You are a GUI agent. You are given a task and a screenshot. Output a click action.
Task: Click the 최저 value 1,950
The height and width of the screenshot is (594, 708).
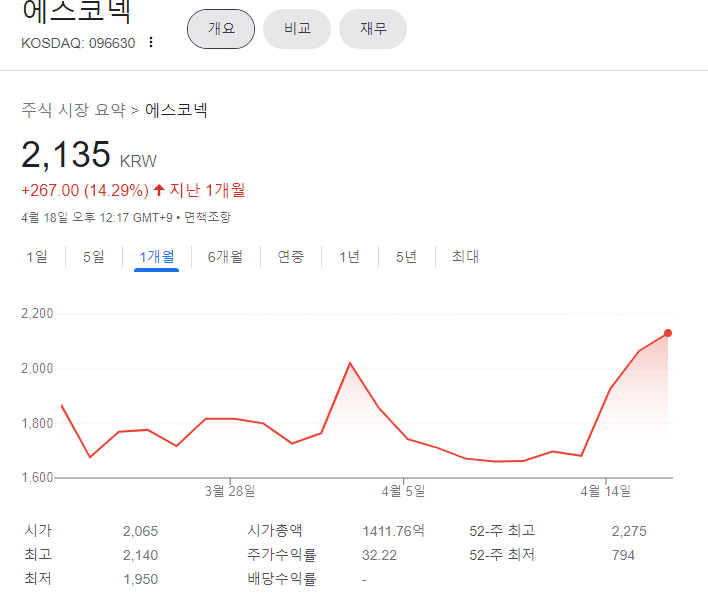click(x=140, y=579)
